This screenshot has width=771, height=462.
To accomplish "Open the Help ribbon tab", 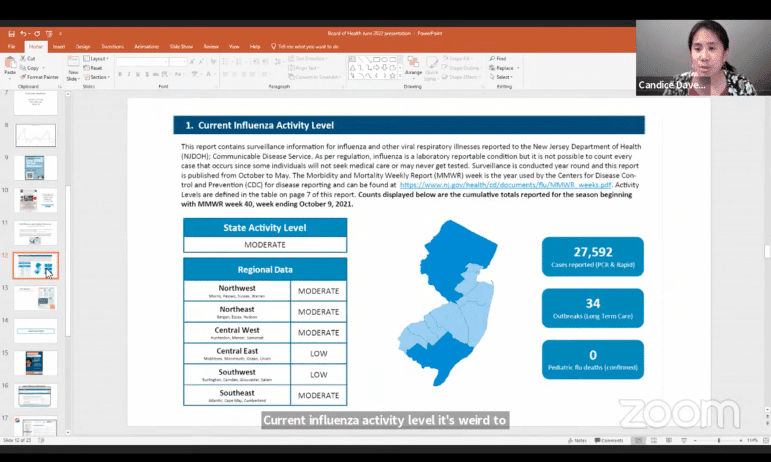I will pos(255,47).
